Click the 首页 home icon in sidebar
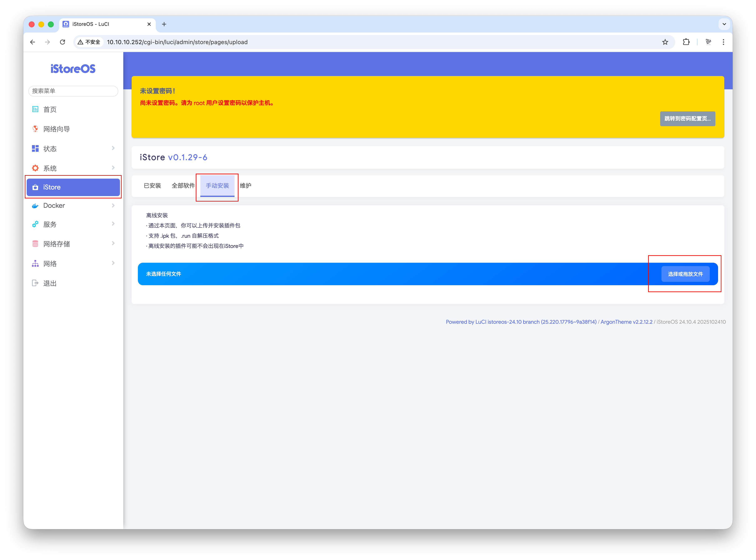 (x=35, y=109)
